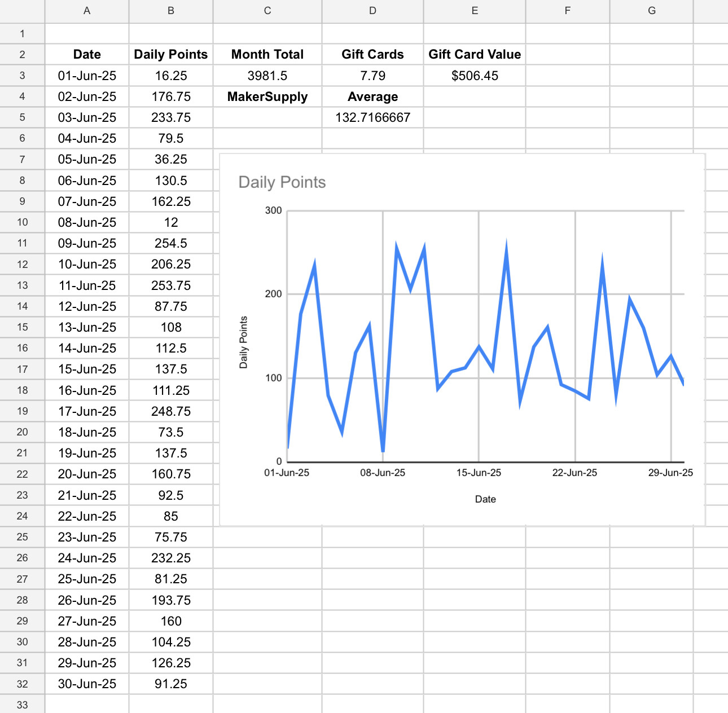Select the 04-Jun-25 date cell

[87, 138]
